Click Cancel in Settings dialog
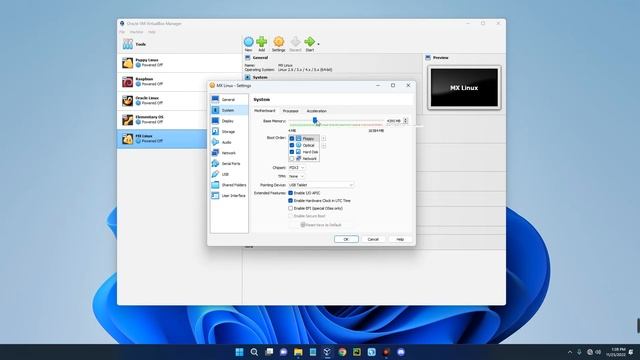Image resolution: width=640 pixels, height=360 pixels. [373, 239]
